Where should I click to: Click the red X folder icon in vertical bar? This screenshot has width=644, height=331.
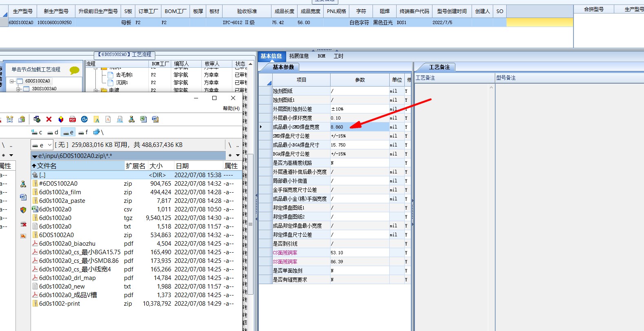23,224
